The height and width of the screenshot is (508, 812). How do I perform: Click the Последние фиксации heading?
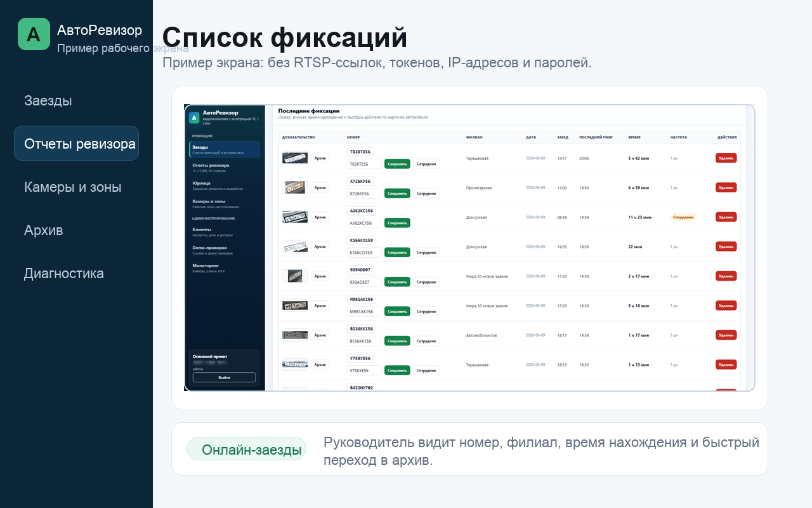[x=308, y=110]
